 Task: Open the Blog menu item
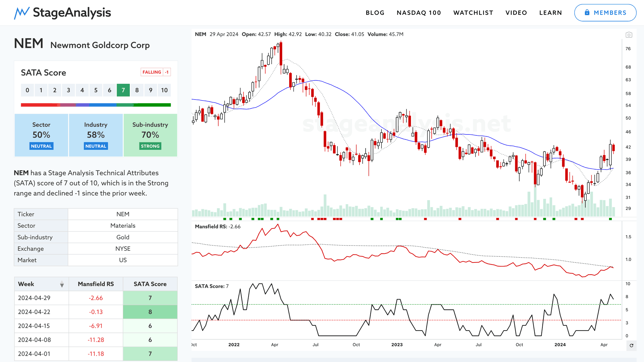pyautogui.click(x=375, y=13)
